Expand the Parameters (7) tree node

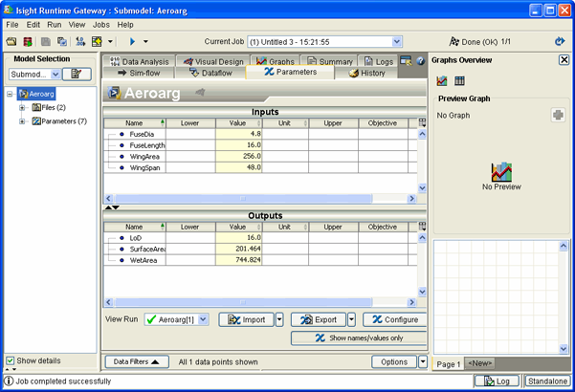pos(22,121)
